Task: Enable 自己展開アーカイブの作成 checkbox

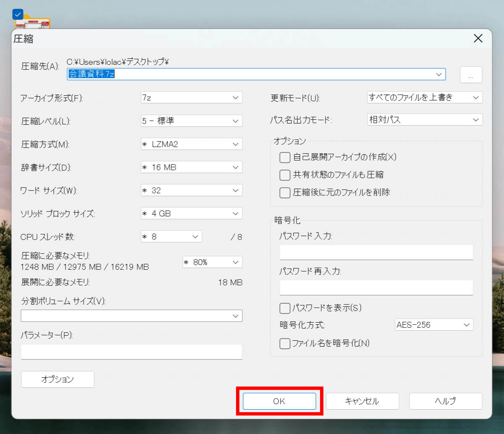Action: (285, 158)
